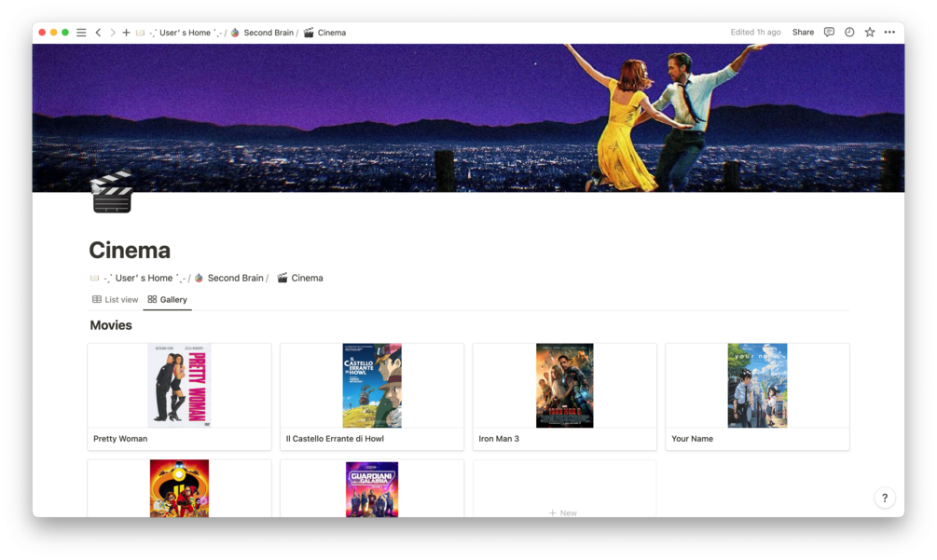Click the Il Castello Errante di Howl title

point(335,439)
